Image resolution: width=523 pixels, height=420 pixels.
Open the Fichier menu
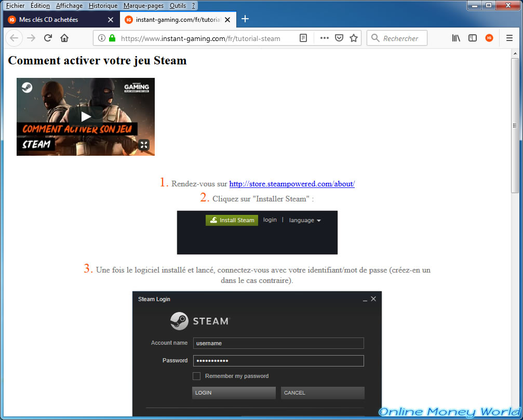pyautogui.click(x=16, y=6)
